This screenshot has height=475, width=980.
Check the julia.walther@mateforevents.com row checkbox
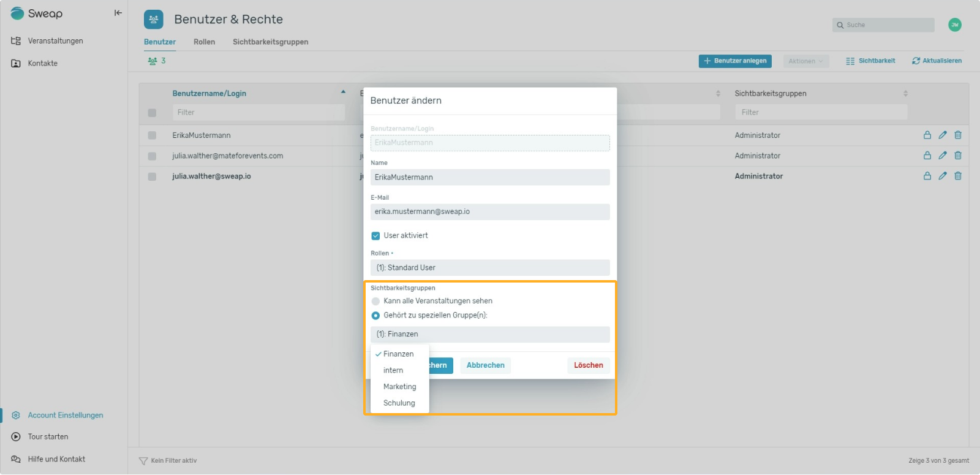point(152,156)
